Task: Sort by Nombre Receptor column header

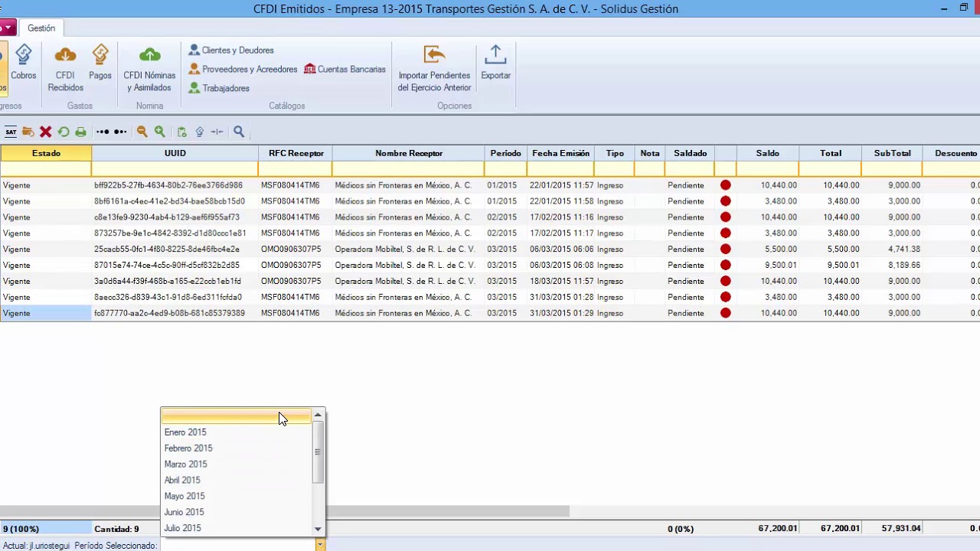Action: click(x=409, y=154)
